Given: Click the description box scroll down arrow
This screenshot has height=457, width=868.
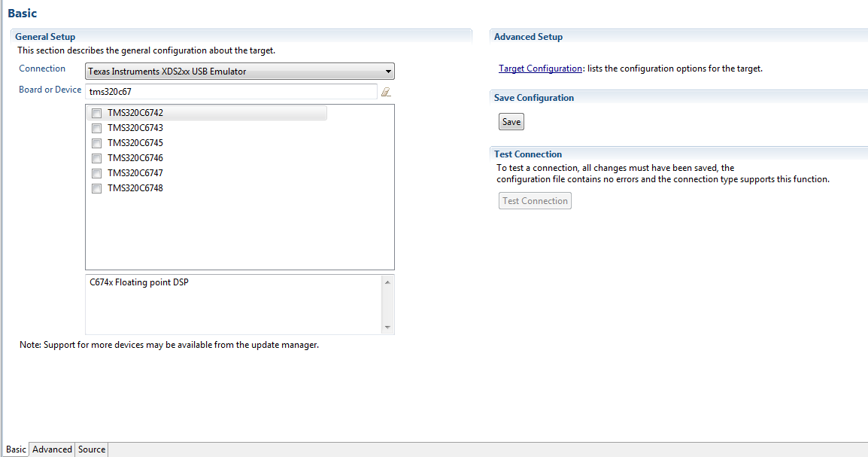Looking at the screenshot, I should coord(387,328).
